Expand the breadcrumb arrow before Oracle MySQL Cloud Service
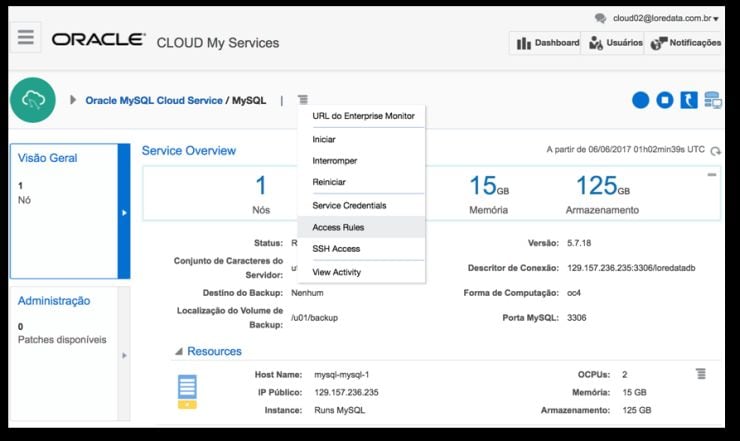Screen dimensions: 740x441 [73, 100]
